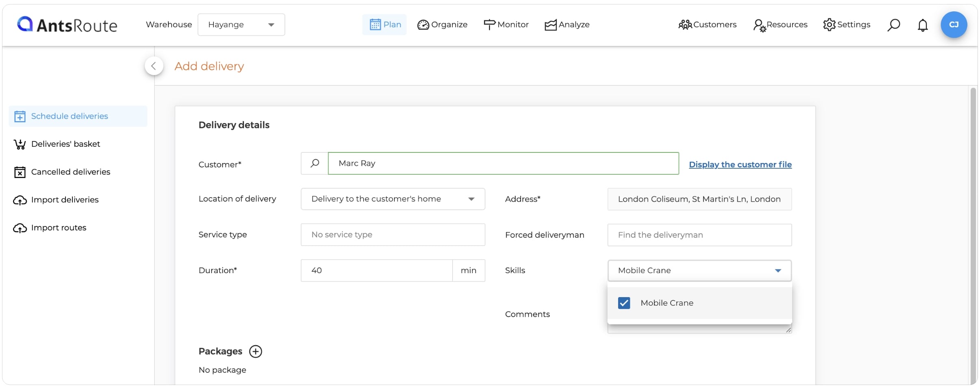Viewport: 980px width, 389px height.
Task: Open the search magnifier in top bar
Action: (893, 25)
